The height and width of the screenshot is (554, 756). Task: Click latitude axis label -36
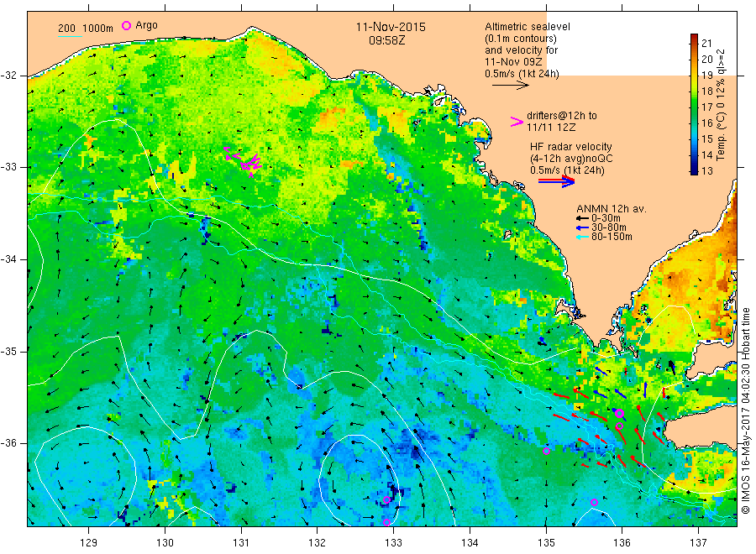coord(8,443)
